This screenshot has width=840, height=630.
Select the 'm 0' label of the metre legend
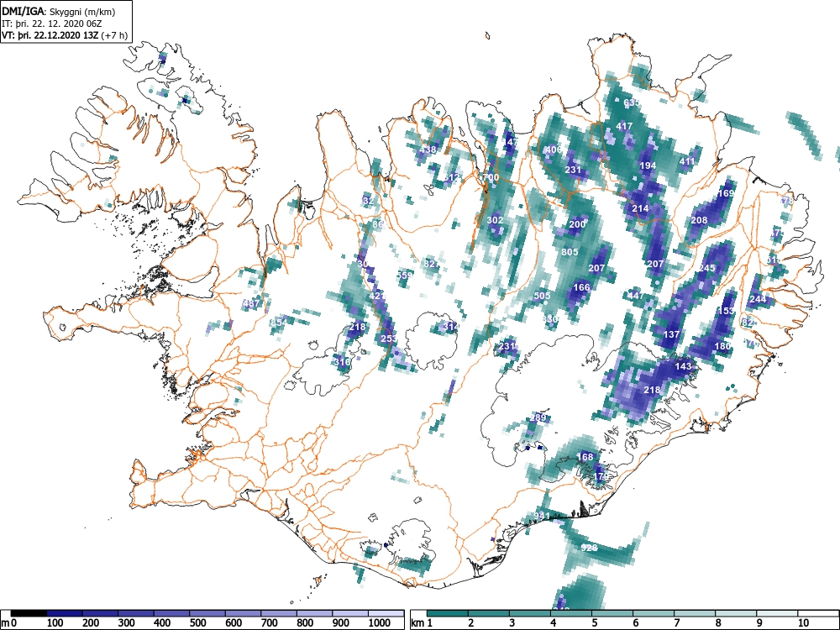click(9, 623)
